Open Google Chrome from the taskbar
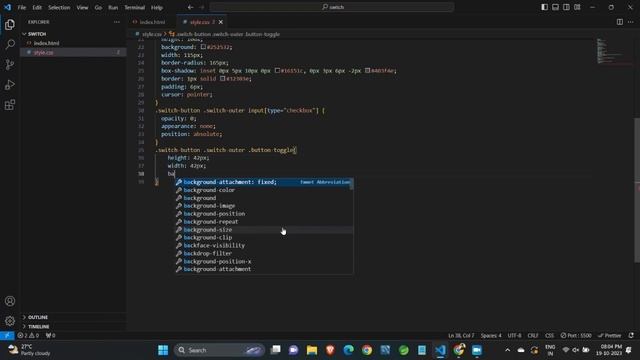Image resolution: width=640 pixels, height=360 pixels. tap(367, 350)
